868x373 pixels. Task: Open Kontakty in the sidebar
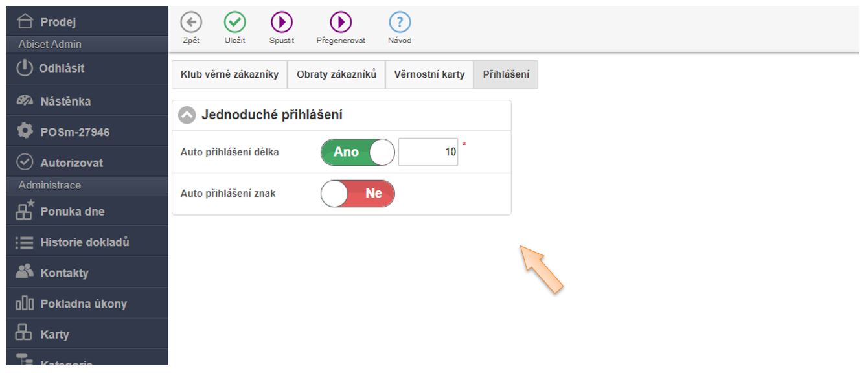(64, 273)
